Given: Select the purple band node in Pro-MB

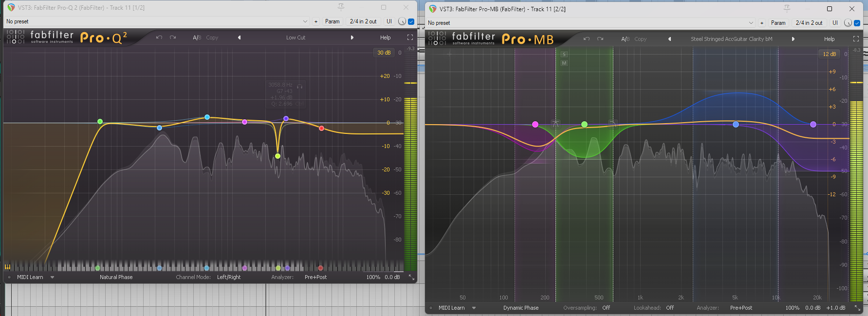Looking at the screenshot, I should [x=813, y=125].
